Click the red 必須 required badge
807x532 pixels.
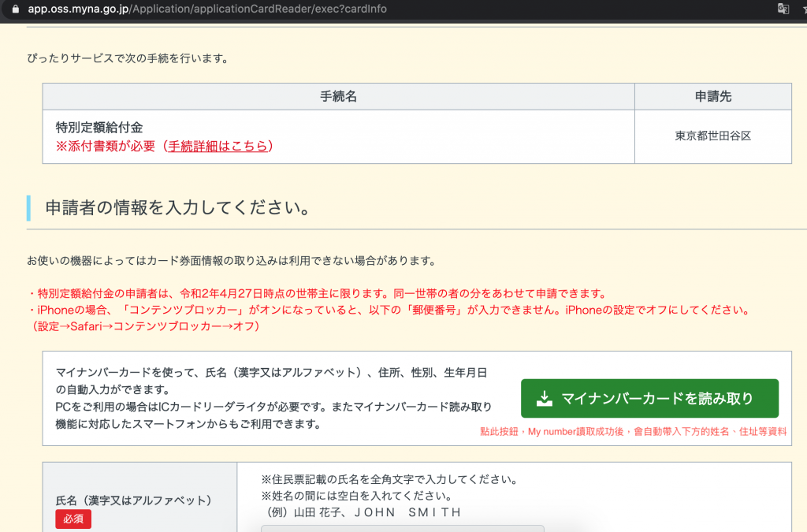73,519
